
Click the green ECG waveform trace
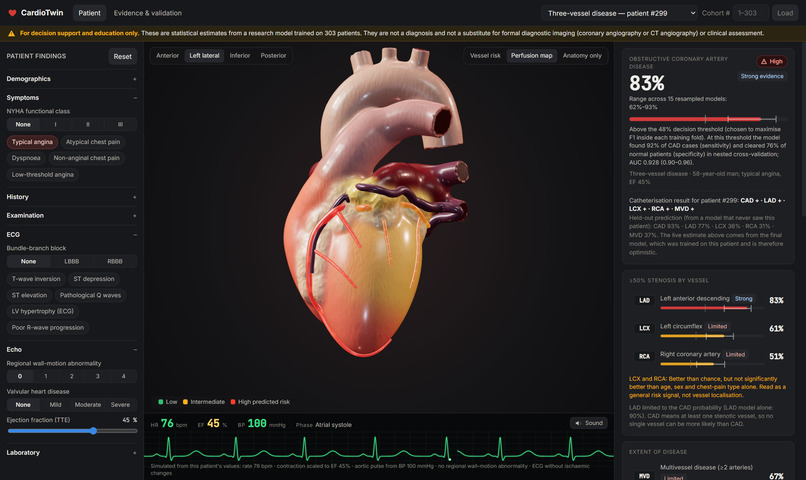pyautogui.click(x=379, y=448)
